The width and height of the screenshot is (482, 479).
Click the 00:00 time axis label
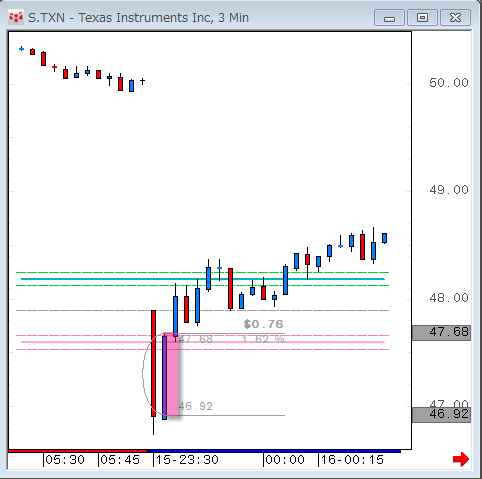click(285, 460)
